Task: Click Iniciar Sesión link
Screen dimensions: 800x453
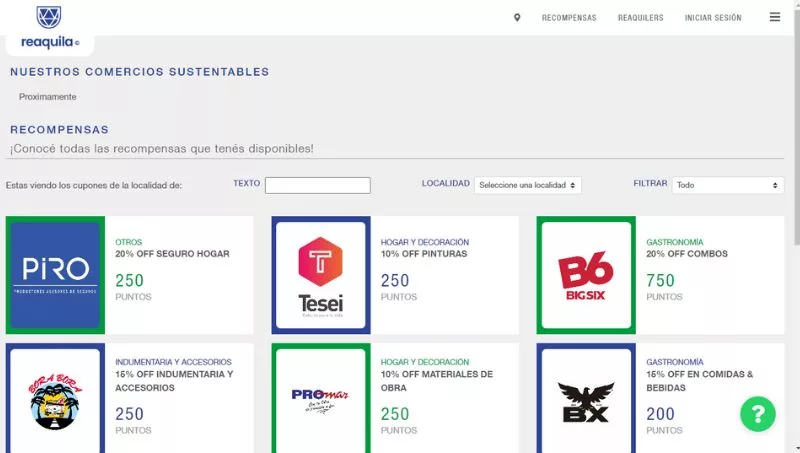Action: coord(713,18)
